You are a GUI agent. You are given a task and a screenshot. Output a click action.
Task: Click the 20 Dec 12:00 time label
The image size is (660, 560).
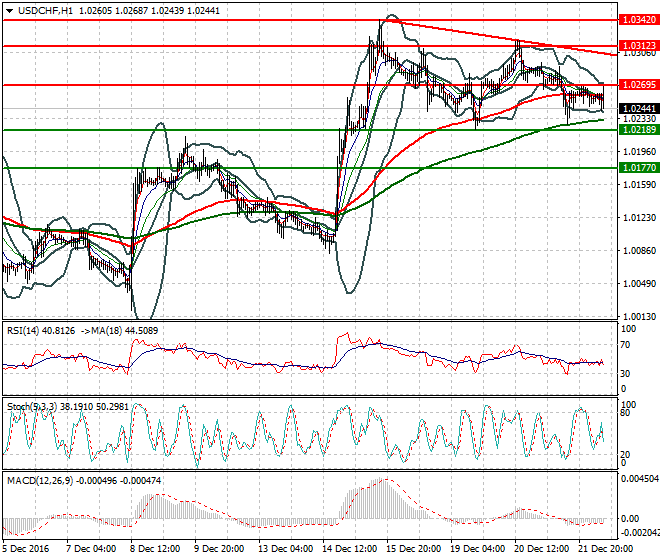point(542,549)
